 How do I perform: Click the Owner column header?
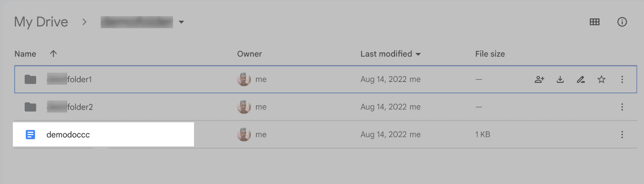249,54
